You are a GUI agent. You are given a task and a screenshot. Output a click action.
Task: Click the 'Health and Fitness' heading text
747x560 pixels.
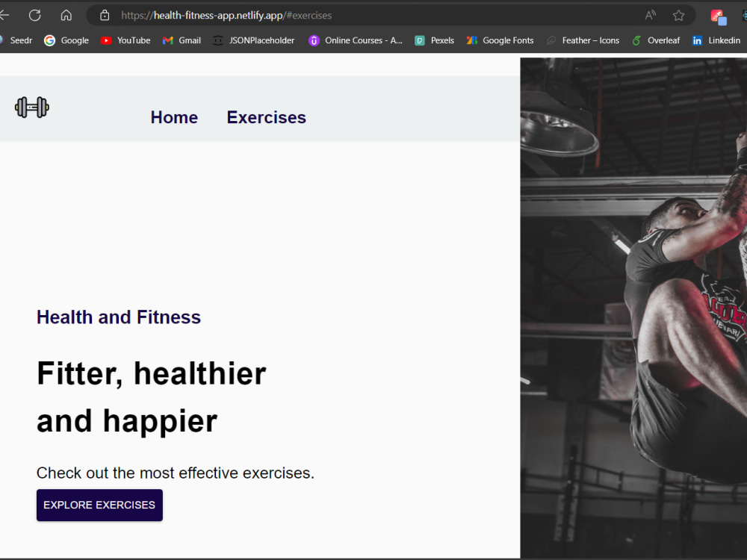pos(119,317)
